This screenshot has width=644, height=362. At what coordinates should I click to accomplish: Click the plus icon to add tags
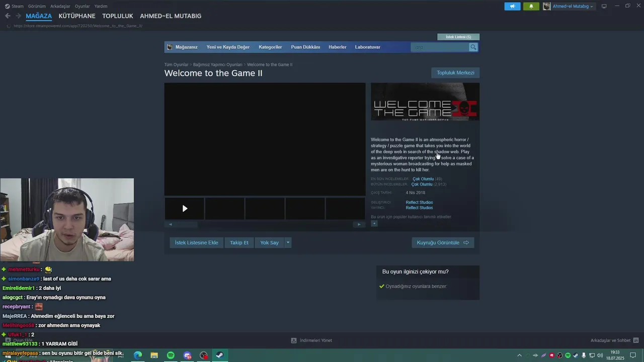tap(374, 224)
